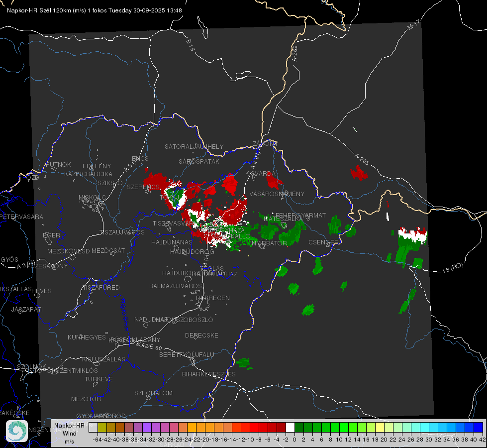
Task: Click the HAJDÚNÁNÁS city label
Action: coord(172,242)
